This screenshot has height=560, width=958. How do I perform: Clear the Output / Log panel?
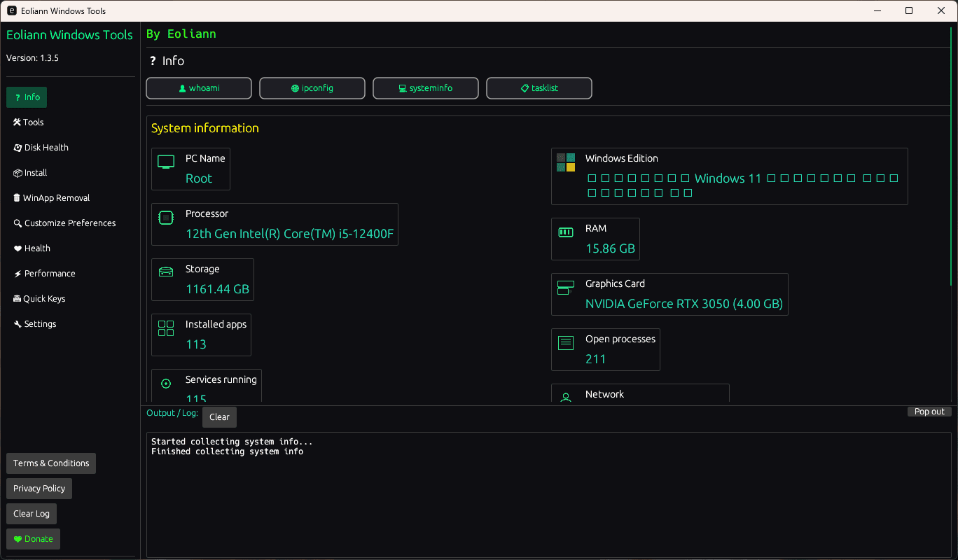pyautogui.click(x=219, y=417)
